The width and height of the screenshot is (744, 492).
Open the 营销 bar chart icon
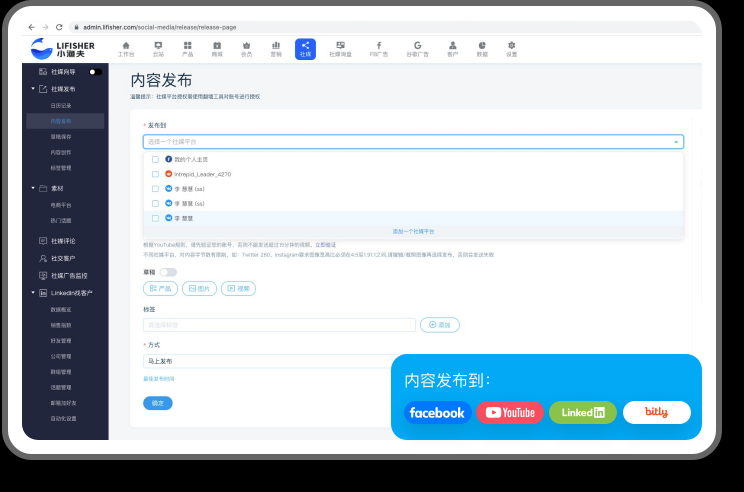click(276, 49)
